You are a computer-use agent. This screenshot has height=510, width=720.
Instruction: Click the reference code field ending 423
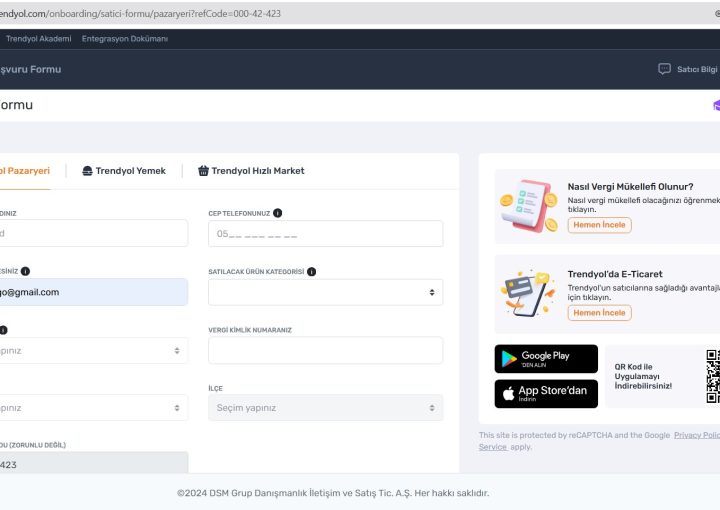[94, 463]
